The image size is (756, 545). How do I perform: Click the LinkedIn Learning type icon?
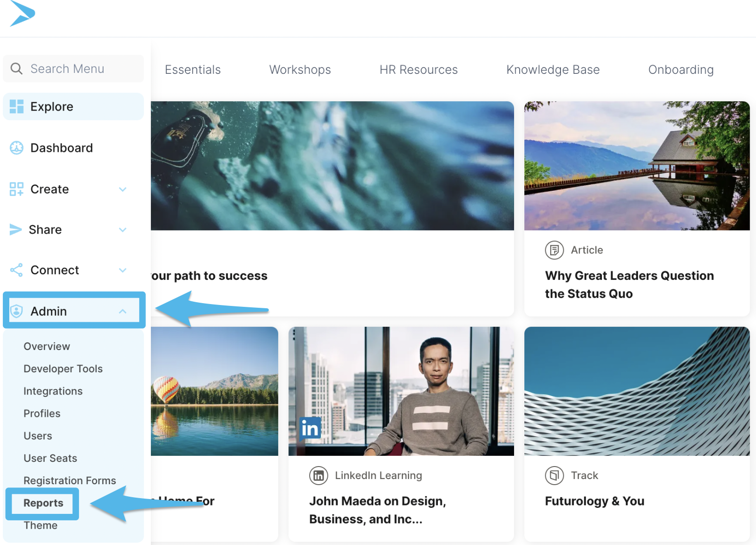[x=319, y=475]
